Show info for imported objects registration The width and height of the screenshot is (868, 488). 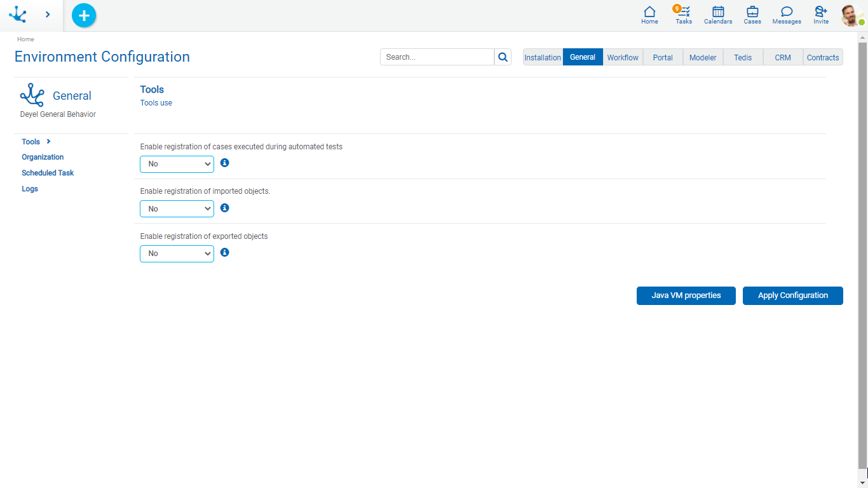[x=224, y=208]
